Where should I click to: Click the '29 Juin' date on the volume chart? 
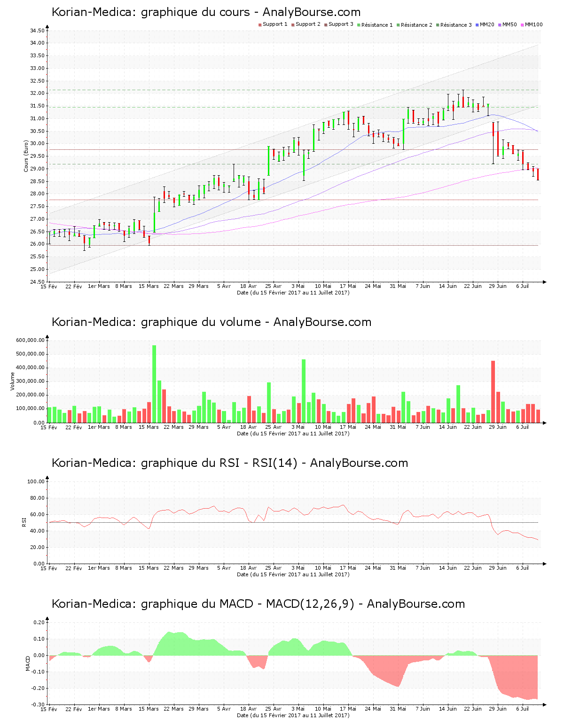(x=498, y=427)
